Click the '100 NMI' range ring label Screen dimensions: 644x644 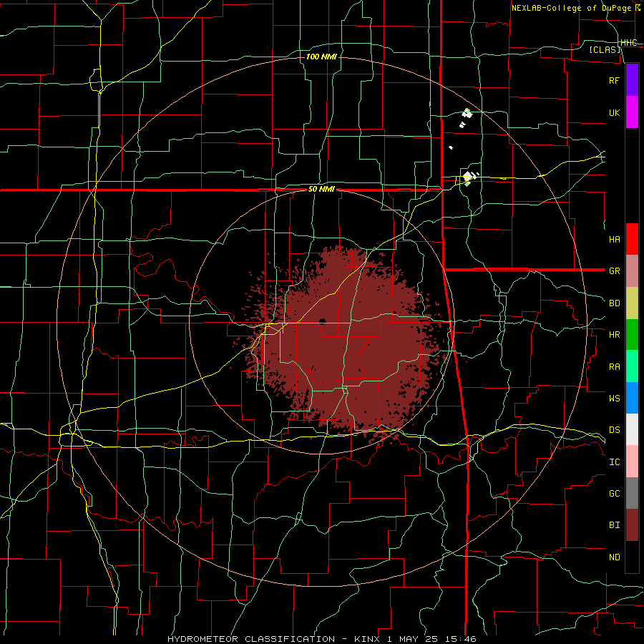(x=321, y=57)
